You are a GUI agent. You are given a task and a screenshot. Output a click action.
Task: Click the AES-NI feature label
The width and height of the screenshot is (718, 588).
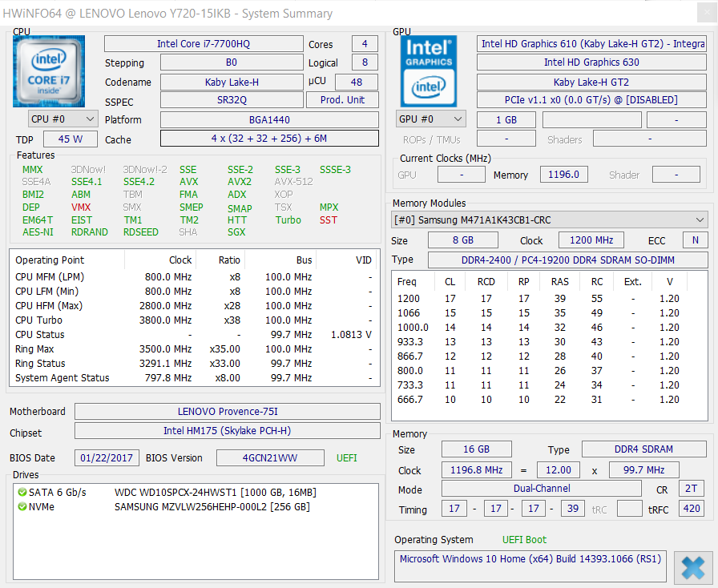(x=38, y=232)
